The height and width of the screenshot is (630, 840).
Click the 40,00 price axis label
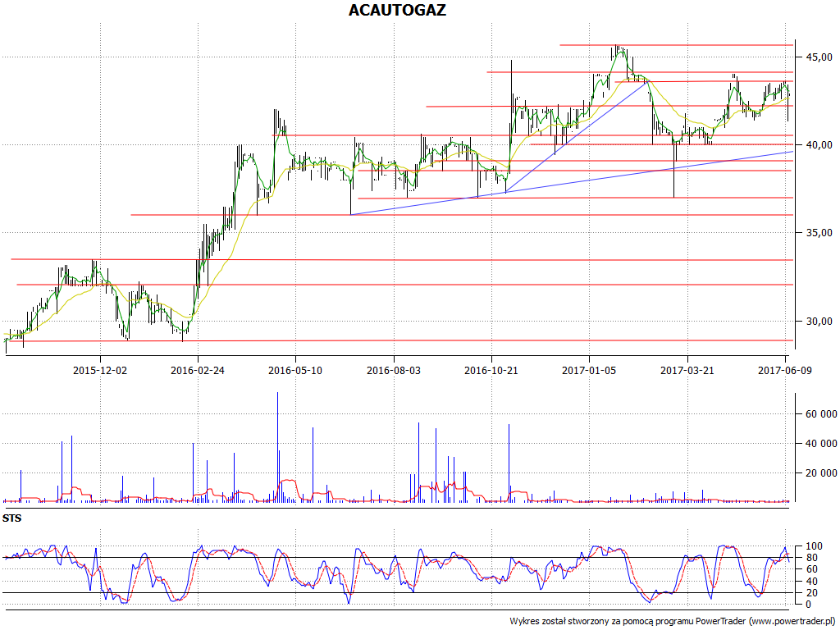click(818, 144)
